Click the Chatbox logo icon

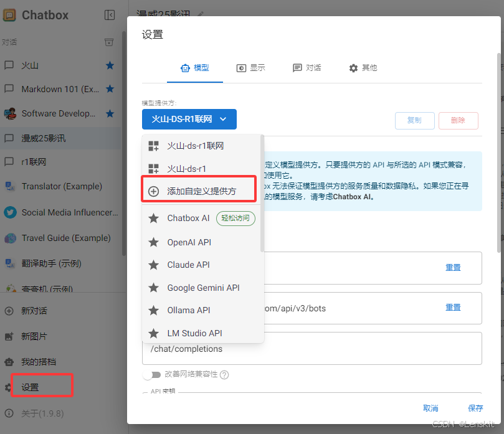tap(9, 15)
